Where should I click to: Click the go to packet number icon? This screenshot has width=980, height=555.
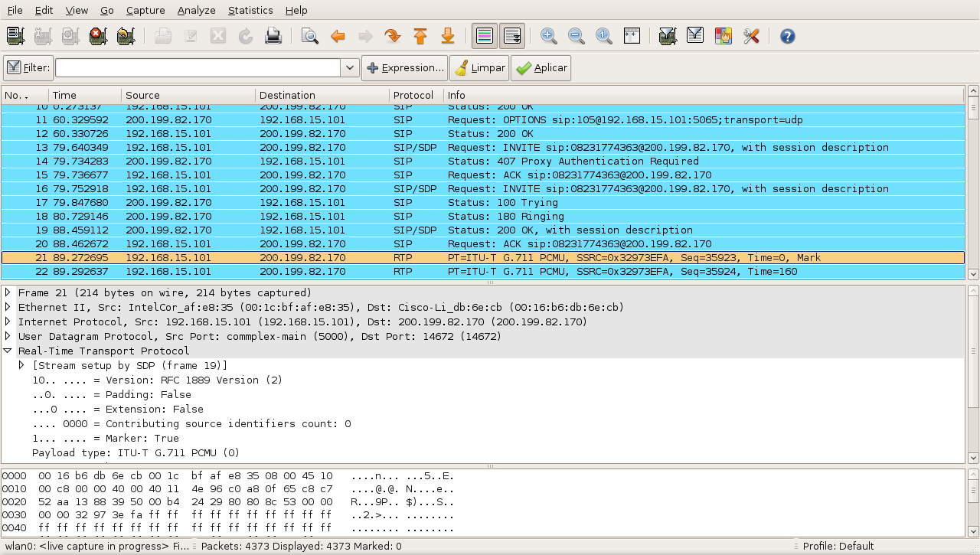pyautogui.click(x=393, y=36)
